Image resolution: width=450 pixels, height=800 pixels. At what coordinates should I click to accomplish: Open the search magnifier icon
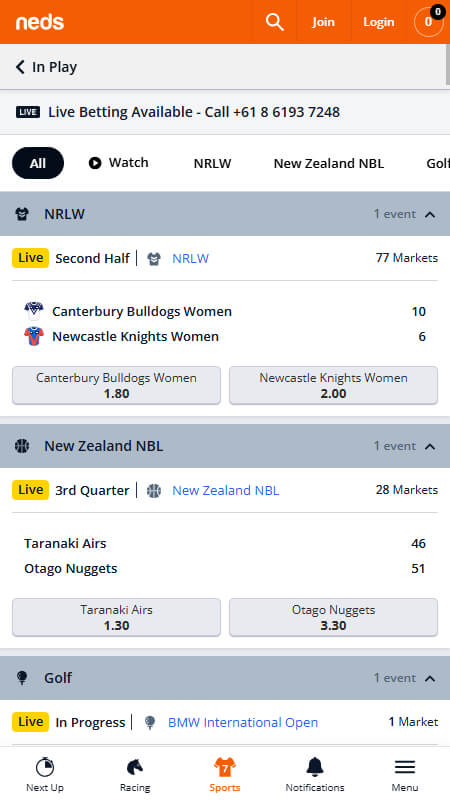tap(274, 22)
